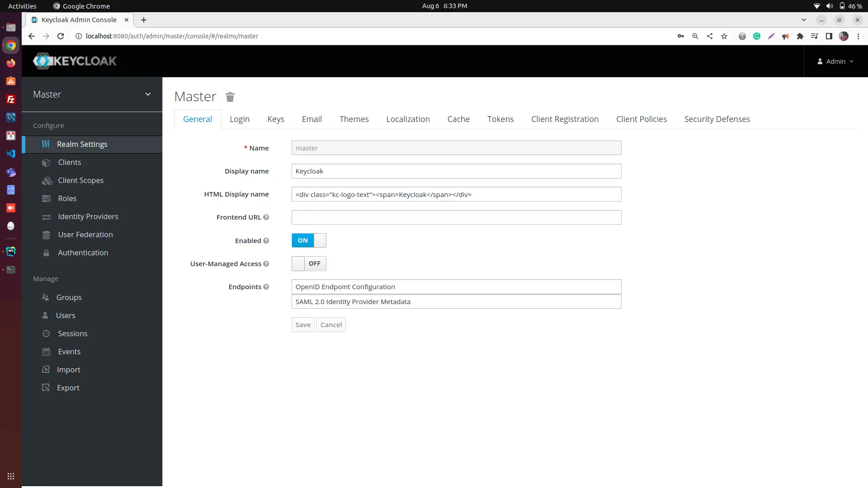Open Firefox from the Ubuntu dock
This screenshot has width=868, height=488.
tap(11, 63)
